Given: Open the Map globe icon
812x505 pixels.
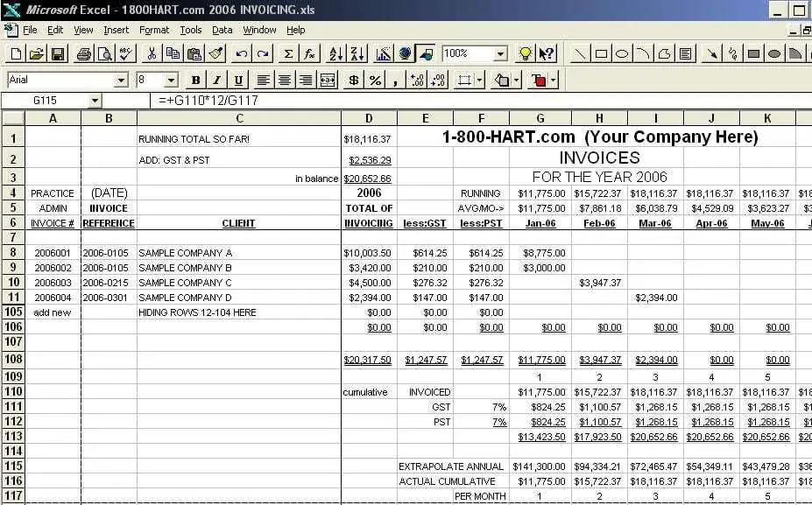Looking at the screenshot, I should click(x=405, y=53).
